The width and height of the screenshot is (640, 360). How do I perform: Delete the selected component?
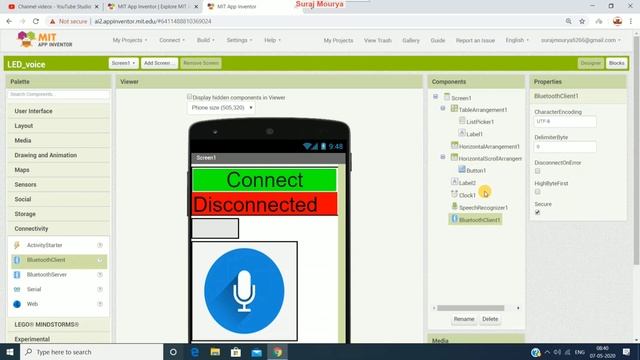490,319
